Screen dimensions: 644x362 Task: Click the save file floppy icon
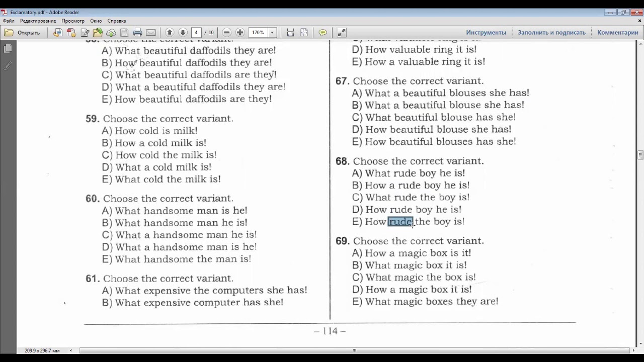pyautogui.click(x=124, y=33)
